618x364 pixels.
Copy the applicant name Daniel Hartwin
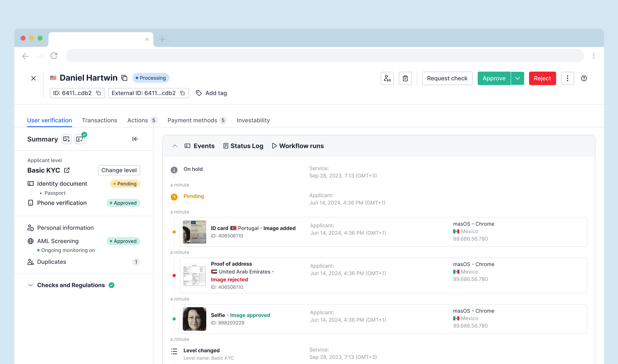click(x=124, y=78)
